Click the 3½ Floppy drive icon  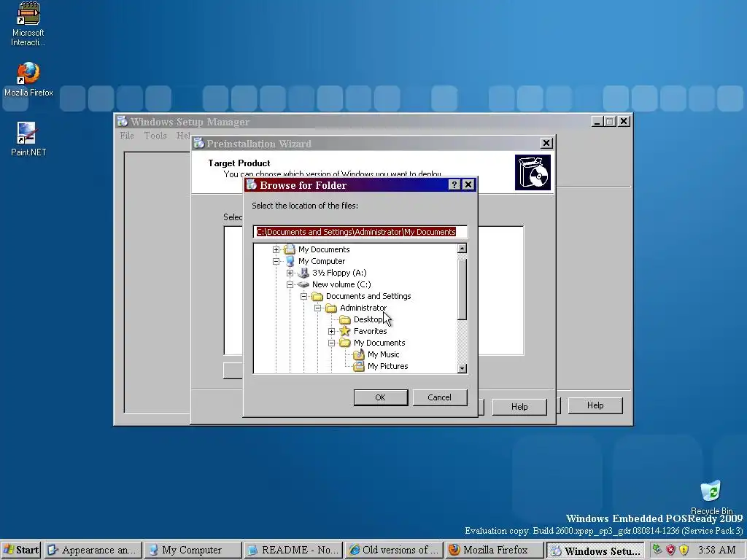(x=303, y=273)
